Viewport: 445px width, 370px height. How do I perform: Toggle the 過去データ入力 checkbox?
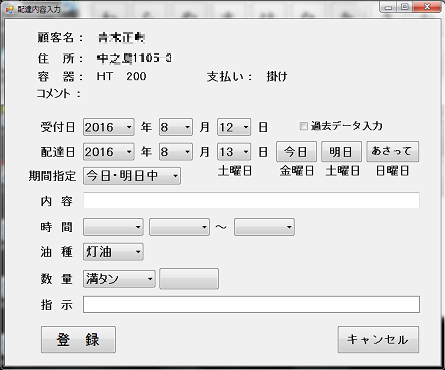tap(303, 126)
